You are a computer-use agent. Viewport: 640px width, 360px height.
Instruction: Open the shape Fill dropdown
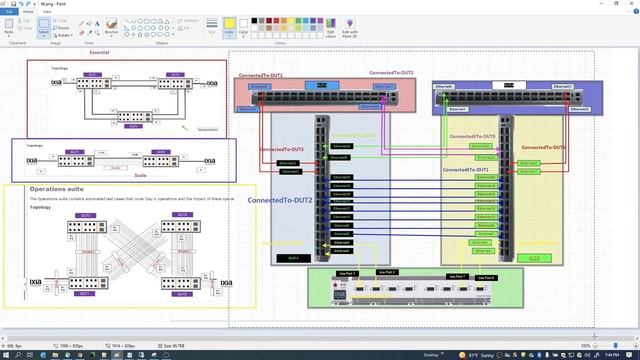[185, 28]
